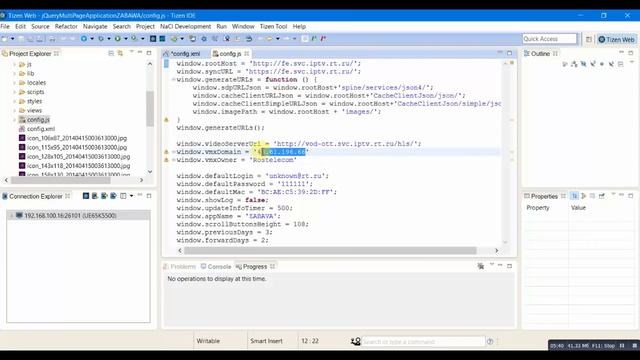Expand the locales folder
640x360 pixels.
pyautogui.click(x=15, y=83)
